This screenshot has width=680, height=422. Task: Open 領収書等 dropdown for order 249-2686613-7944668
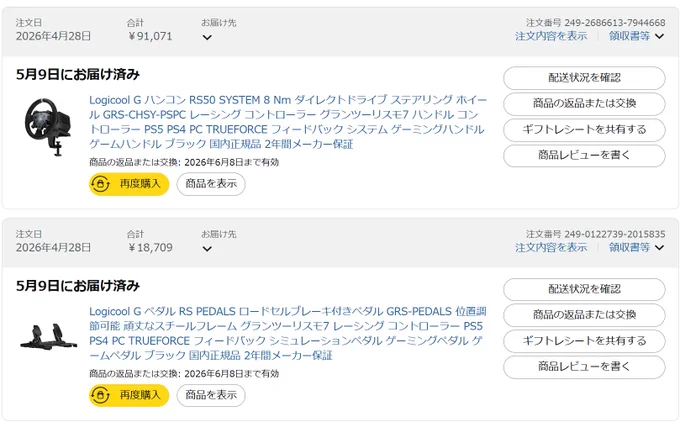pos(636,36)
